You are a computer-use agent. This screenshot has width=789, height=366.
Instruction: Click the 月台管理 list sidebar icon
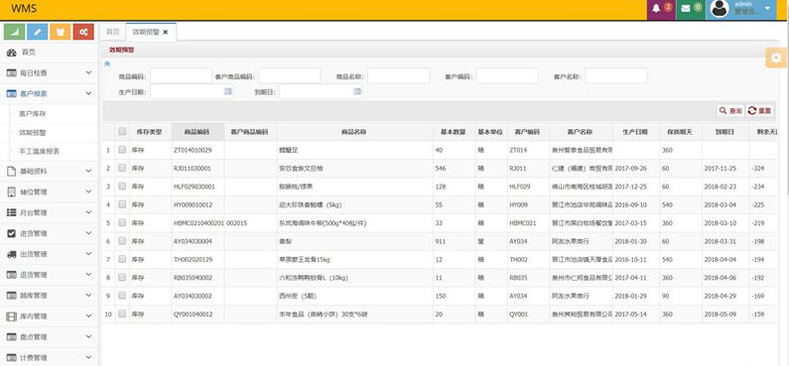11,212
